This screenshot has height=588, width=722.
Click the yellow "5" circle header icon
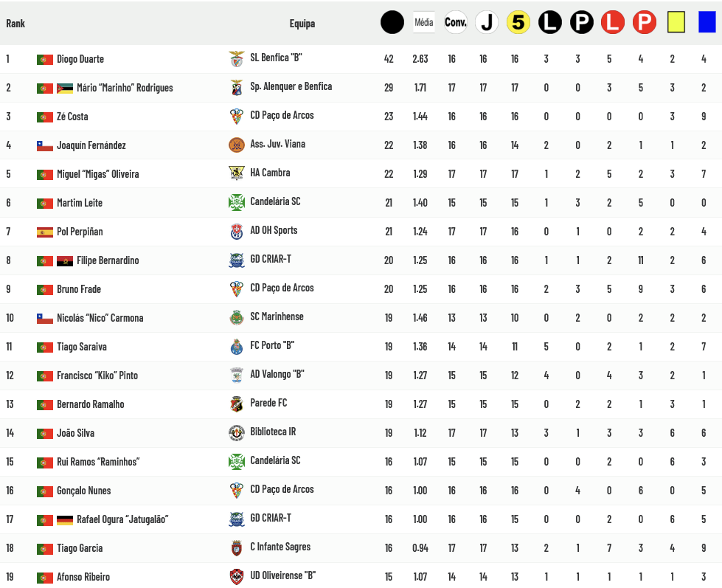[x=518, y=23]
